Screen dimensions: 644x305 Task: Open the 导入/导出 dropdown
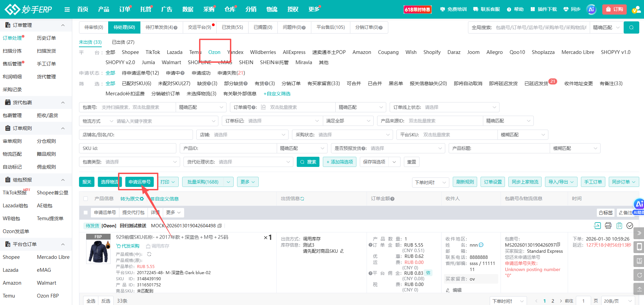click(x=561, y=182)
